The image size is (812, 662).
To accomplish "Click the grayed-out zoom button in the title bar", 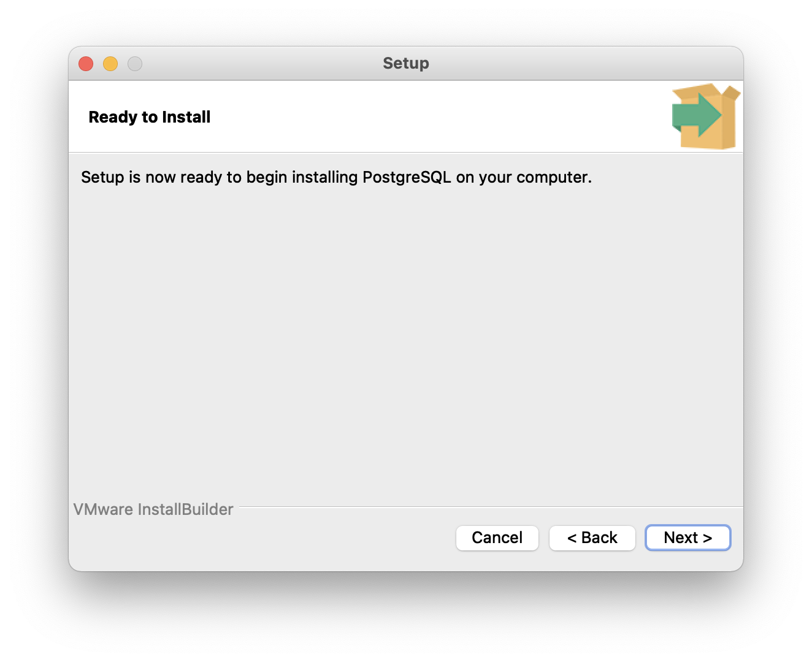I will click(135, 64).
